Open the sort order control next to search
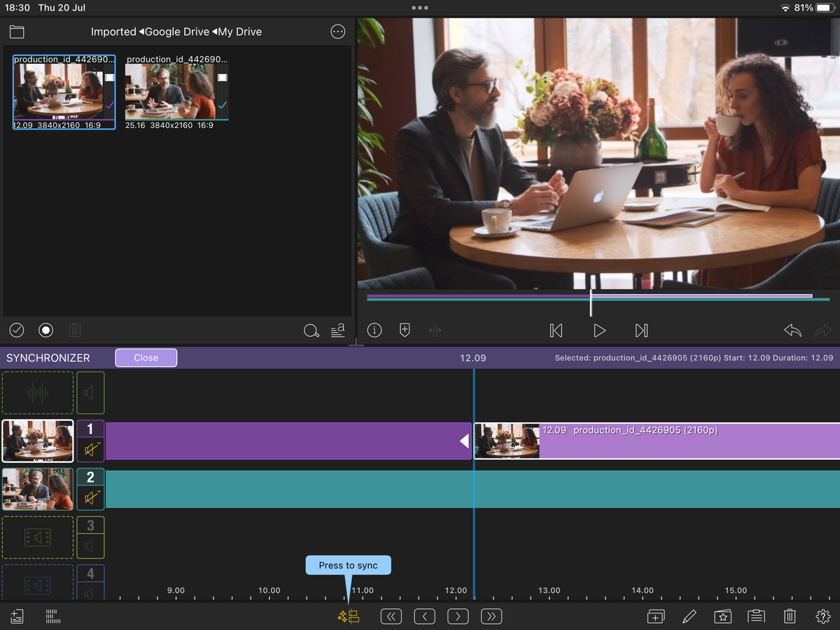The image size is (840, 630). click(x=338, y=330)
